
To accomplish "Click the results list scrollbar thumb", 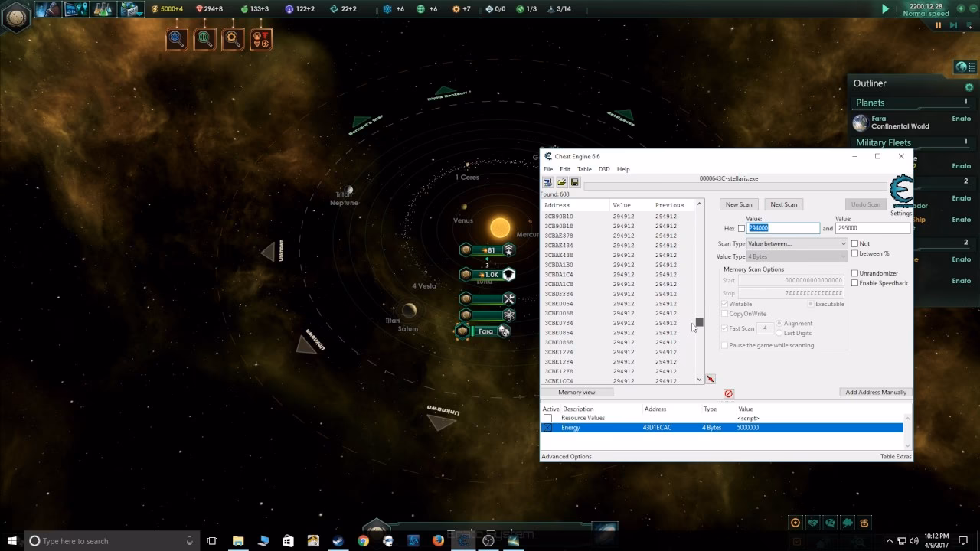I will tap(699, 322).
